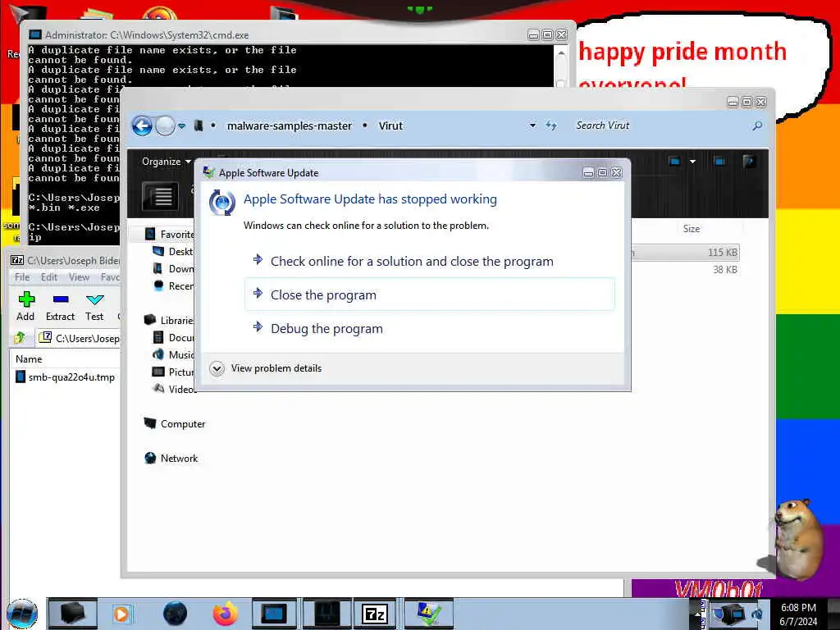This screenshot has width=840, height=630.
Task: Expand View problem details
Action: coord(266,368)
